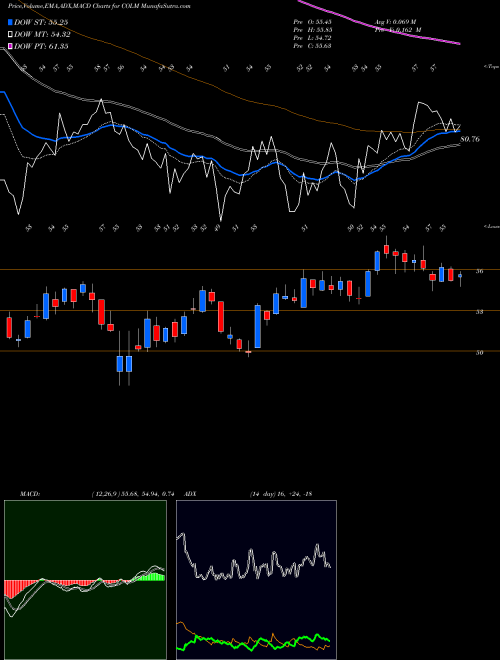Viewport: 500px width, 660px height.
Task: Click the ADX values '16, +24, -18'
Action: pyautogui.click(x=293, y=493)
